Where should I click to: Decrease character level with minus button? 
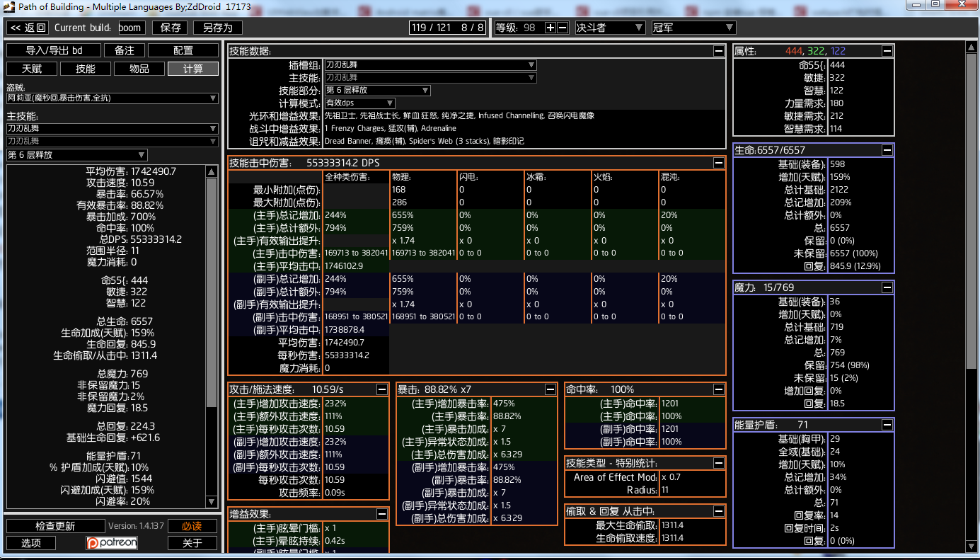pyautogui.click(x=563, y=28)
